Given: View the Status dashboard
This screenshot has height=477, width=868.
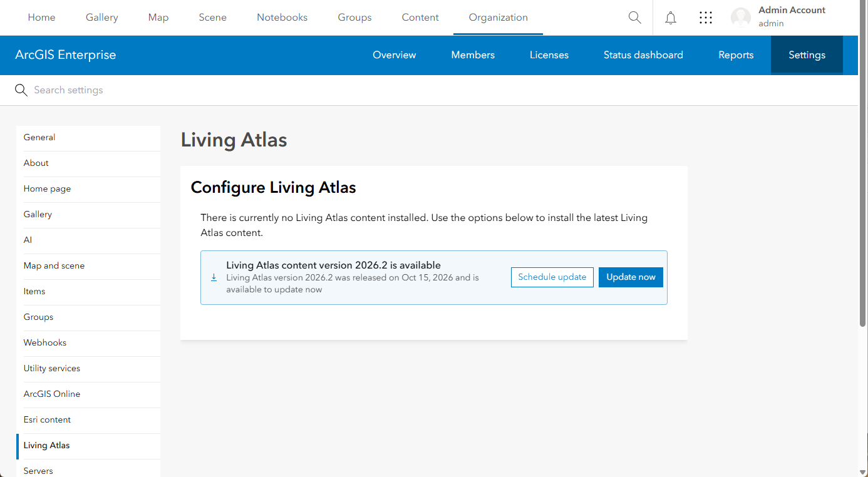Looking at the screenshot, I should [x=643, y=55].
